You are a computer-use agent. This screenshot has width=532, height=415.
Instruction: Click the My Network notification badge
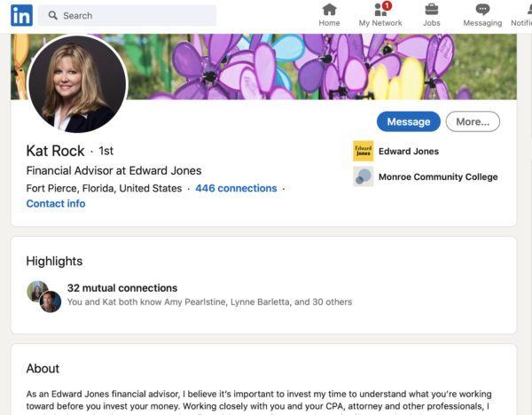click(387, 5)
